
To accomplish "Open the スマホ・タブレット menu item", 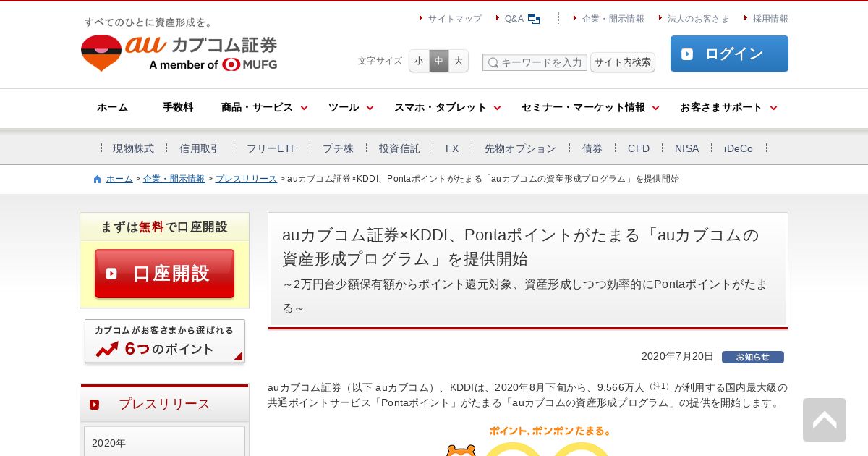I will coord(441,108).
